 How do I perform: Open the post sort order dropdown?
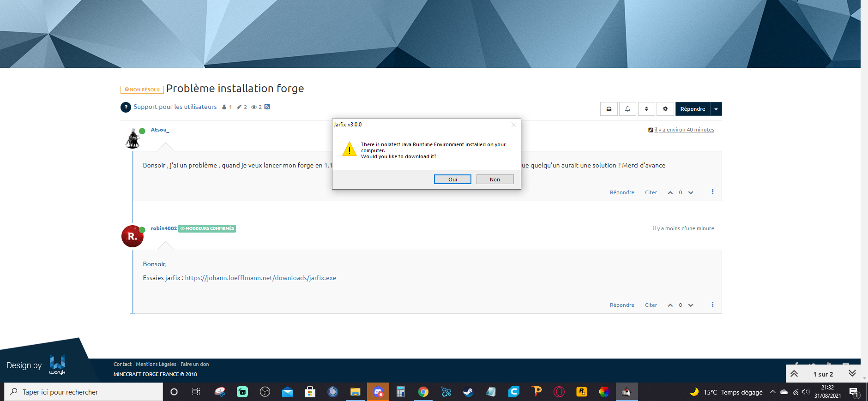[x=646, y=109]
